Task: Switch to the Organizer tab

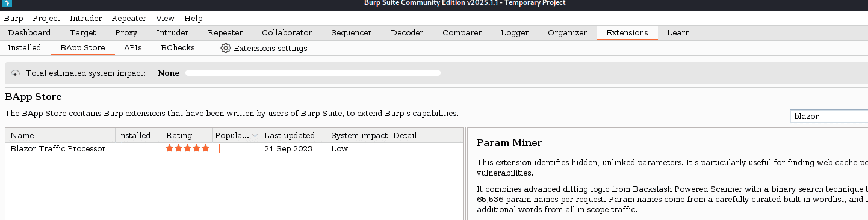Action: click(568, 33)
